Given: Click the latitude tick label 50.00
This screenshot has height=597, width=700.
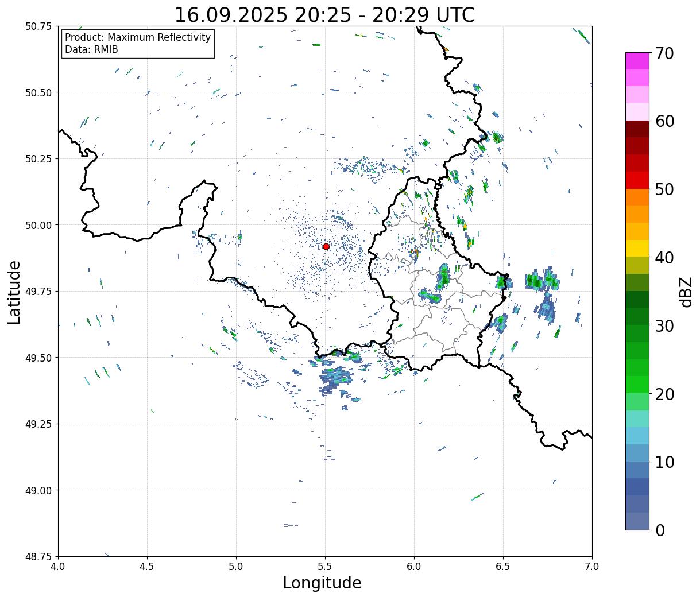Looking at the screenshot, I should (38, 225).
